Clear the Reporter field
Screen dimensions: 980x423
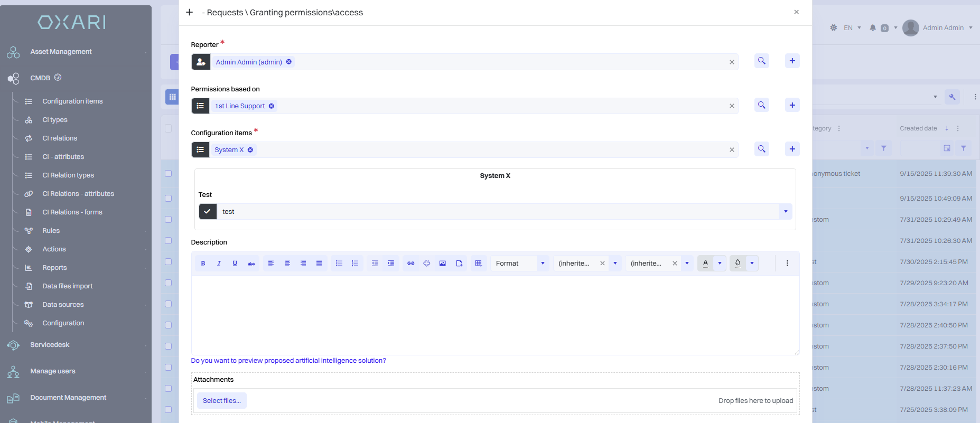(732, 62)
